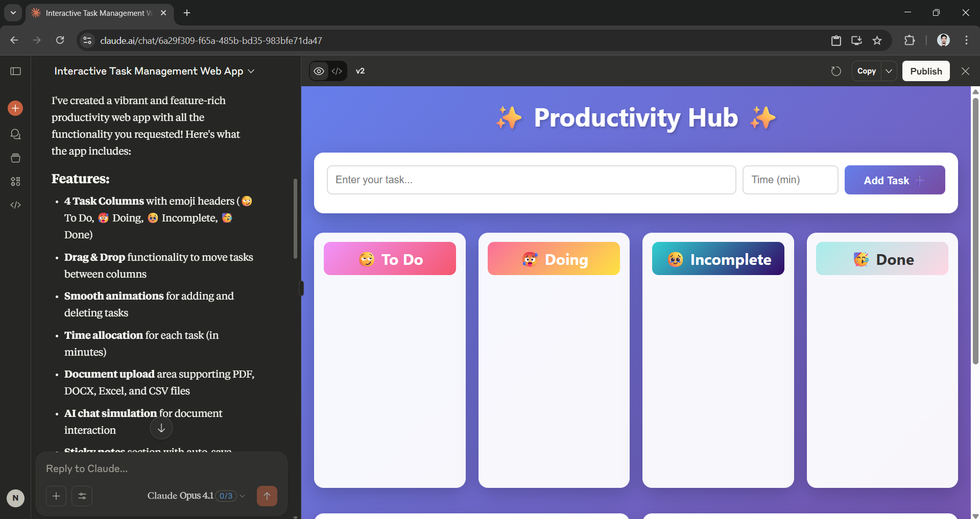Open the chats list from the sidebar
This screenshot has width=980, height=519.
pyautogui.click(x=15, y=134)
